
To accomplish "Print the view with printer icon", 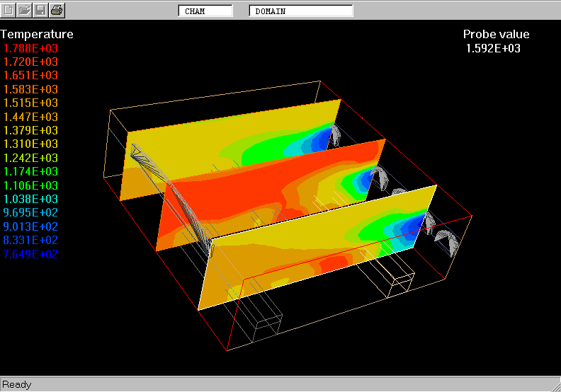I will [x=57, y=10].
